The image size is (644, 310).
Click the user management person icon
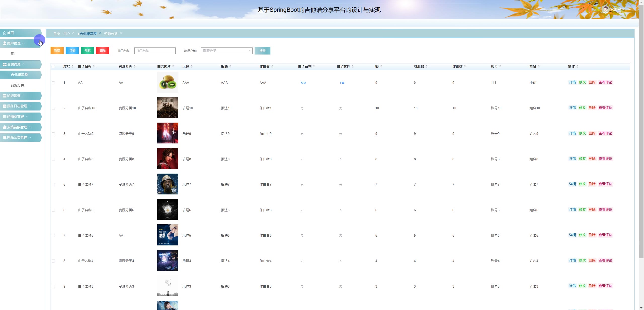5,43
